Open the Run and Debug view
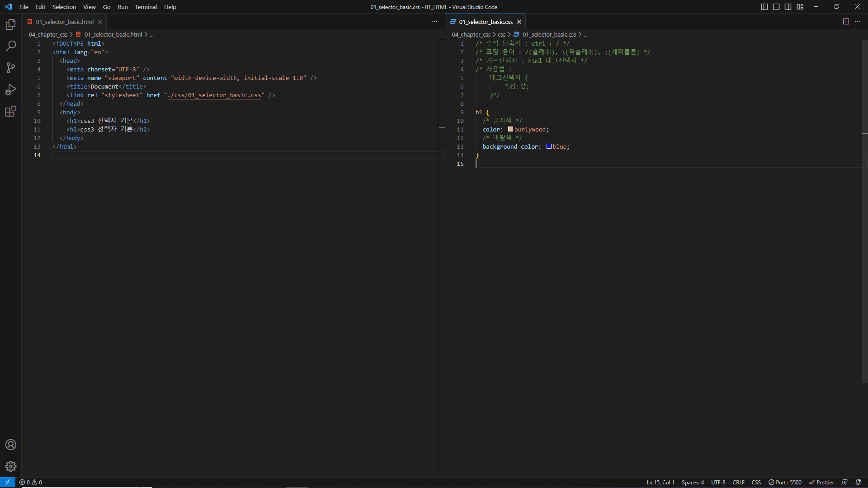This screenshot has height=488, width=868. pos(10,89)
